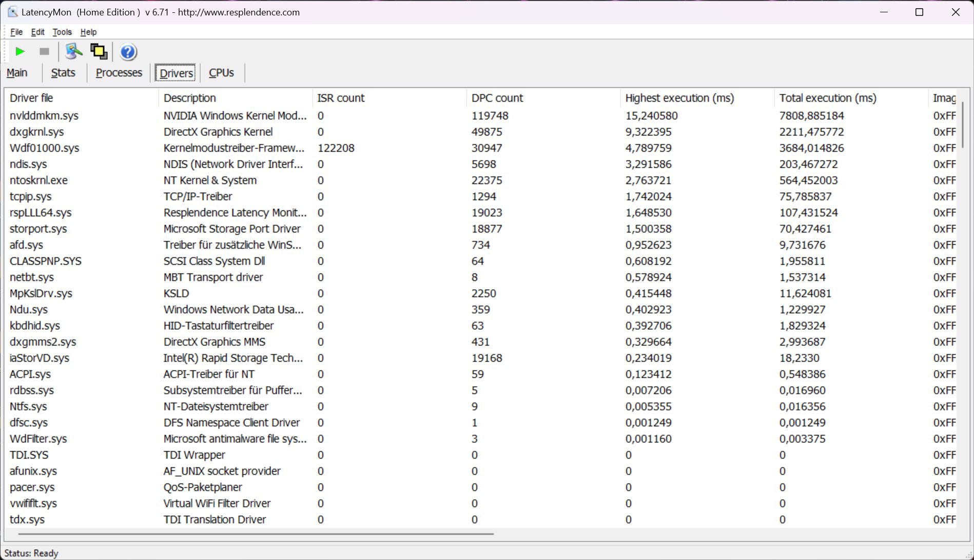This screenshot has height=560, width=974.
Task: Select the nvlddmkm.sys driver row
Action: [44, 116]
